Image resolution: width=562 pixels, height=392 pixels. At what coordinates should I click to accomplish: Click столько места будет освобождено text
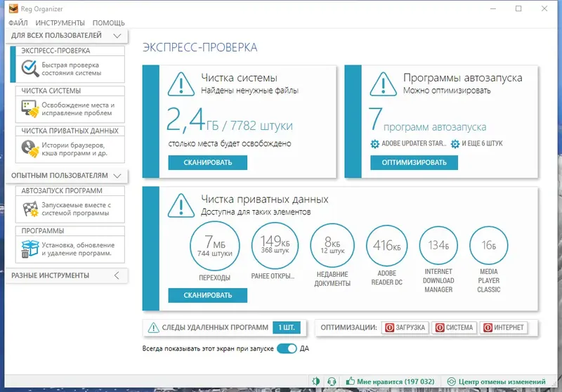(x=230, y=144)
